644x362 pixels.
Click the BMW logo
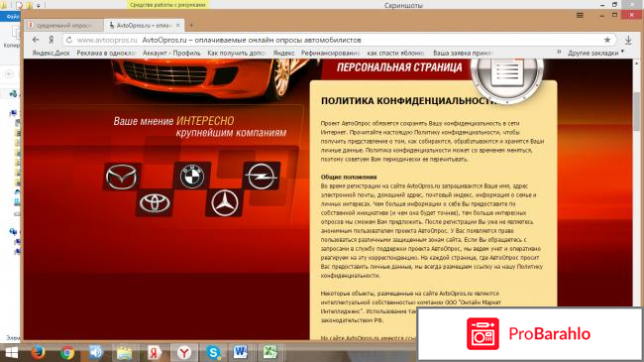pyautogui.click(x=192, y=176)
